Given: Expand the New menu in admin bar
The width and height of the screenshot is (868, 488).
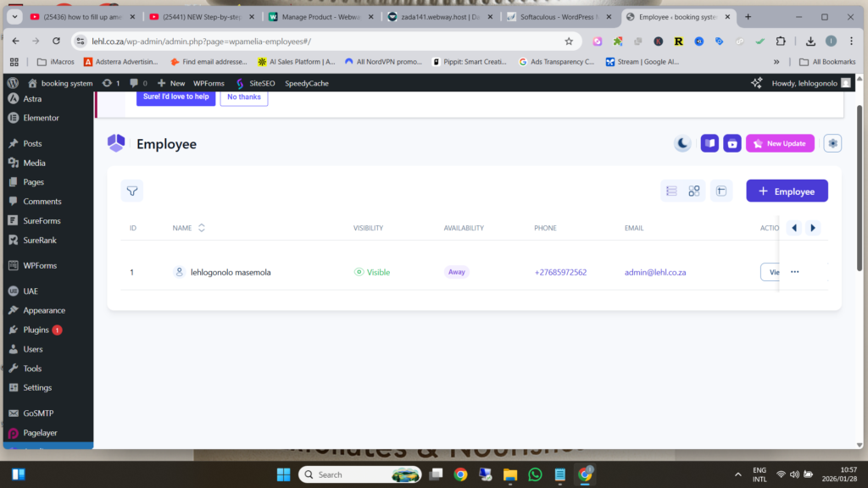Looking at the screenshot, I should (170, 83).
